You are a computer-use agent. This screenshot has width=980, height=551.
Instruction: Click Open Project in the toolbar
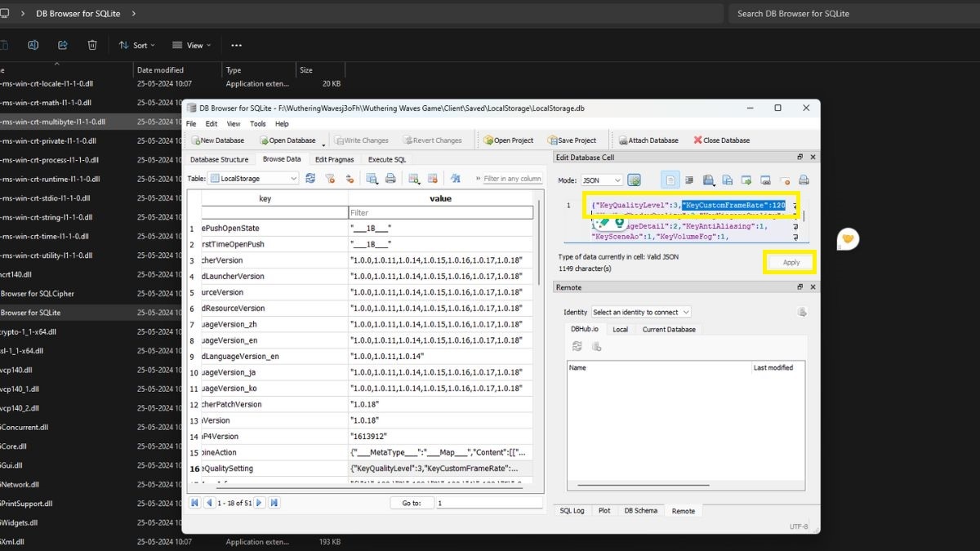(x=508, y=140)
